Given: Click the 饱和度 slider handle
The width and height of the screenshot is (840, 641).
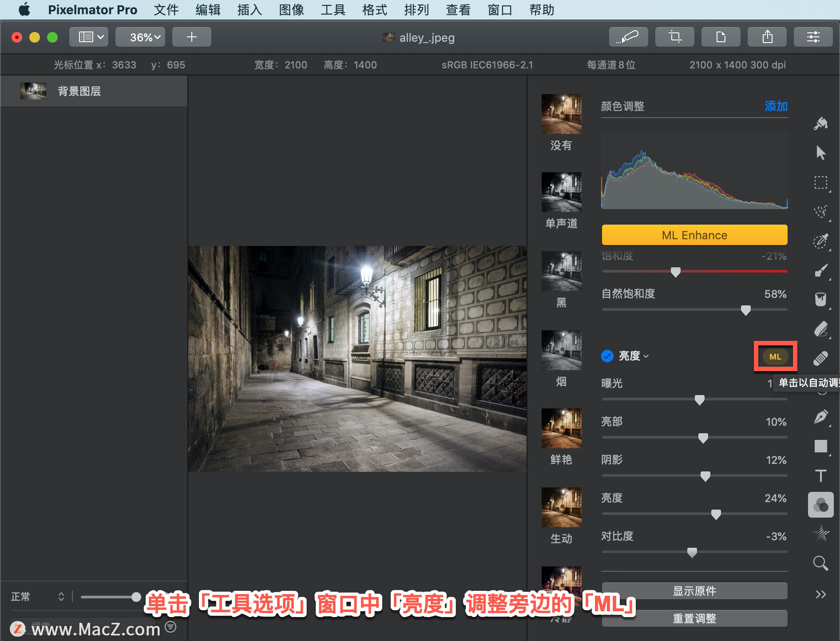Looking at the screenshot, I should pyautogui.click(x=676, y=272).
